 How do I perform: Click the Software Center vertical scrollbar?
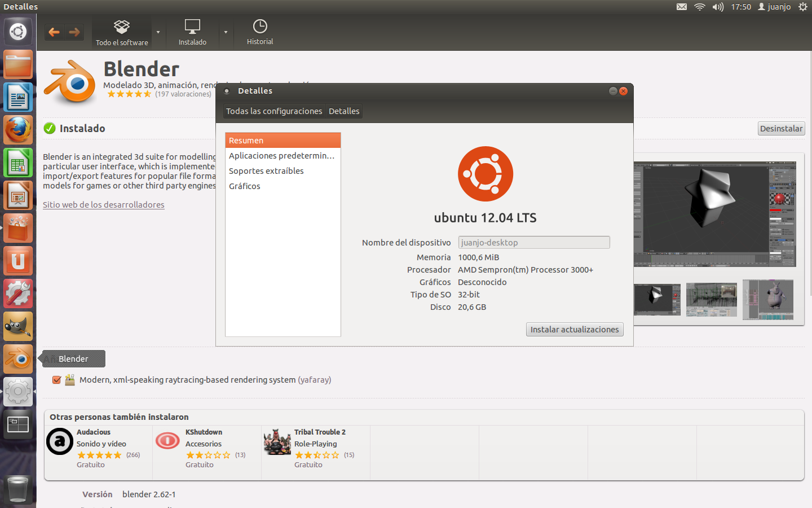click(x=810, y=172)
